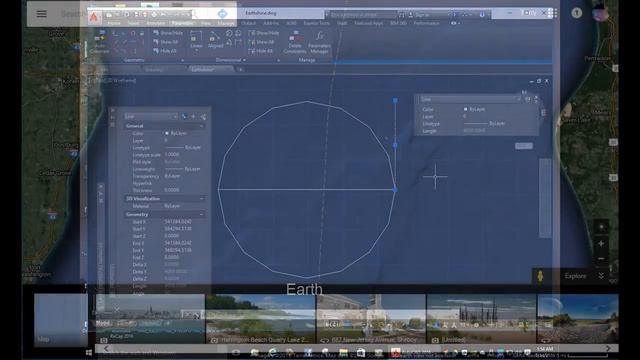Open object type dropdown in Properties palette
This screenshot has width=640, height=360.
click(x=151, y=116)
